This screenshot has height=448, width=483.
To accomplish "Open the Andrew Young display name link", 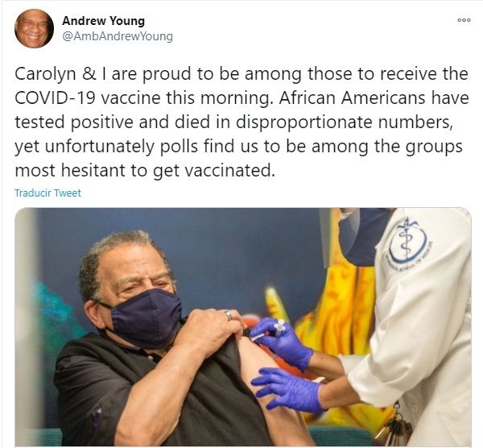I will point(103,21).
